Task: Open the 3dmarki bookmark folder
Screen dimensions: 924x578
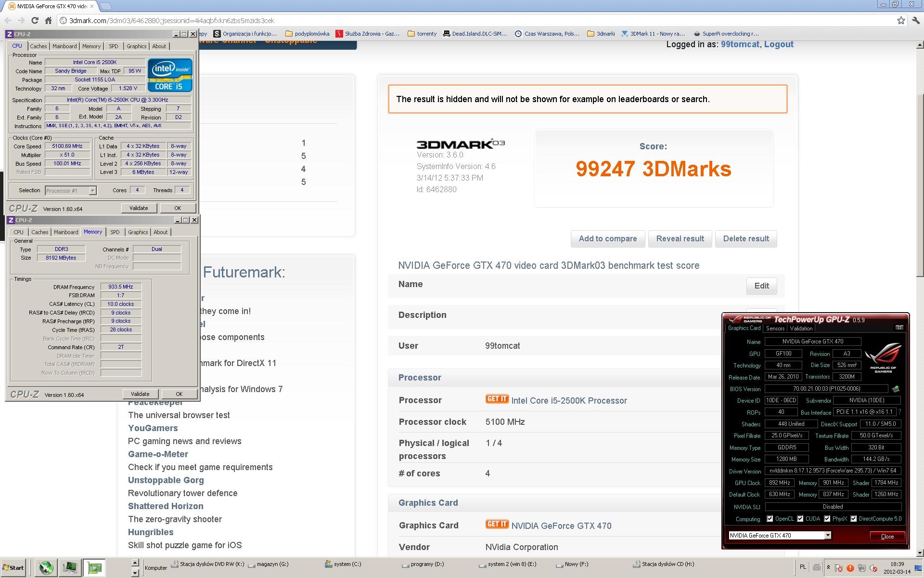Action: click(601, 34)
